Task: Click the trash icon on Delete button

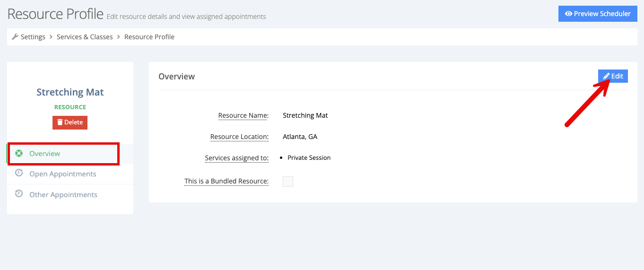Action: click(60, 122)
